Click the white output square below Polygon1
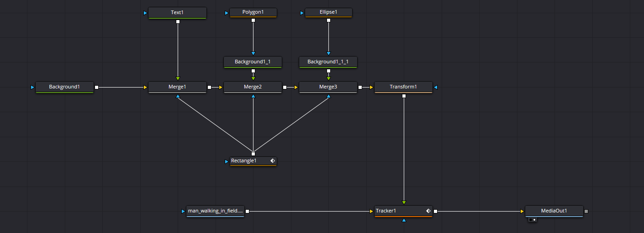644x233 pixels. 253,20
